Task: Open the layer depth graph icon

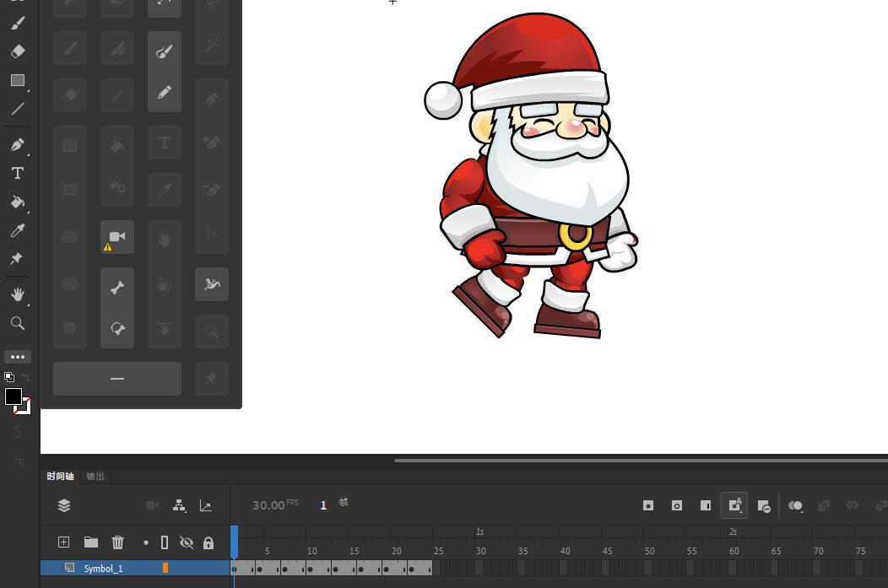Action: 206,505
